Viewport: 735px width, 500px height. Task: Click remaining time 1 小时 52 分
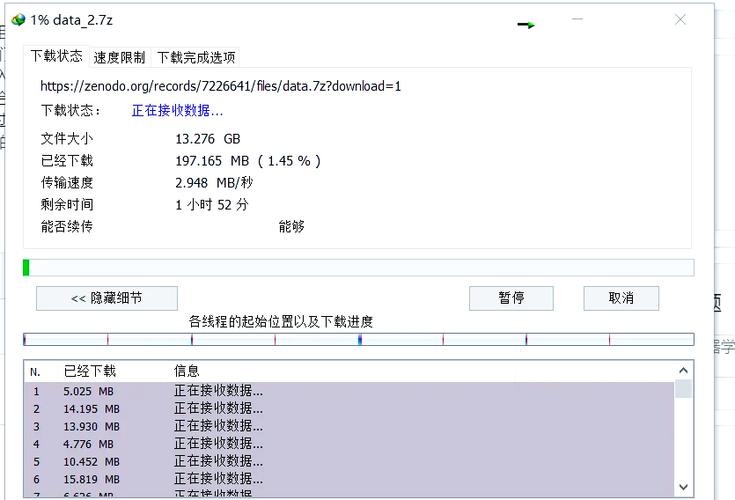(212, 205)
